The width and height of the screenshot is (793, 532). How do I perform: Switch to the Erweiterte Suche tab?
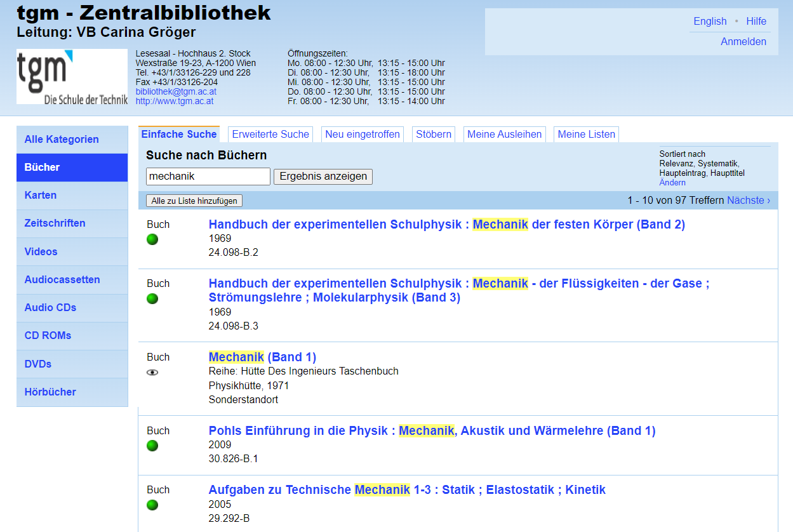pyautogui.click(x=270, y=134)
